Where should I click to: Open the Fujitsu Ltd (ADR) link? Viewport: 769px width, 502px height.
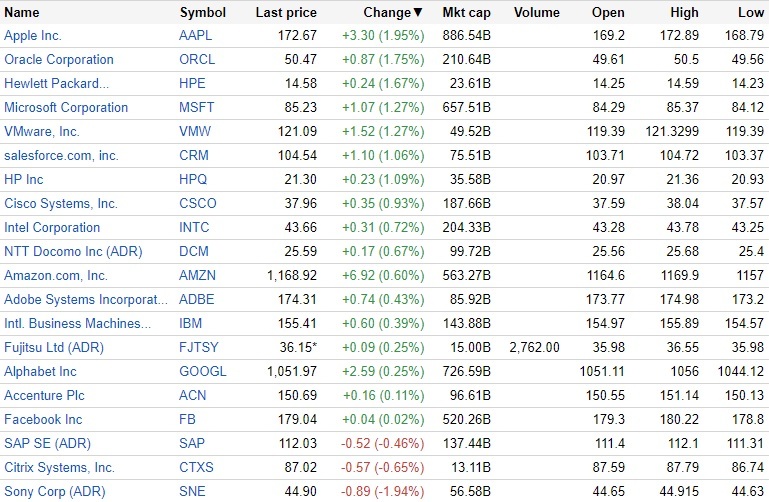[x=54, y=347]
